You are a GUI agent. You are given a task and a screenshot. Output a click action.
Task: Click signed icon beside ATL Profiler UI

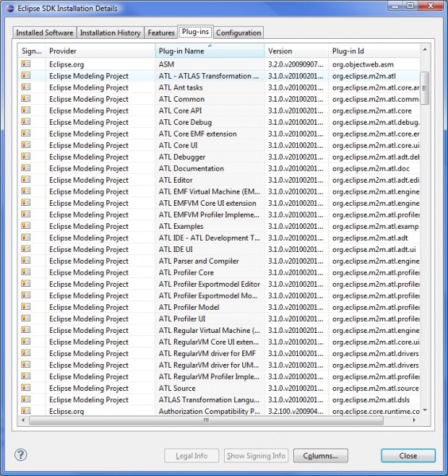tap(25, 319)
